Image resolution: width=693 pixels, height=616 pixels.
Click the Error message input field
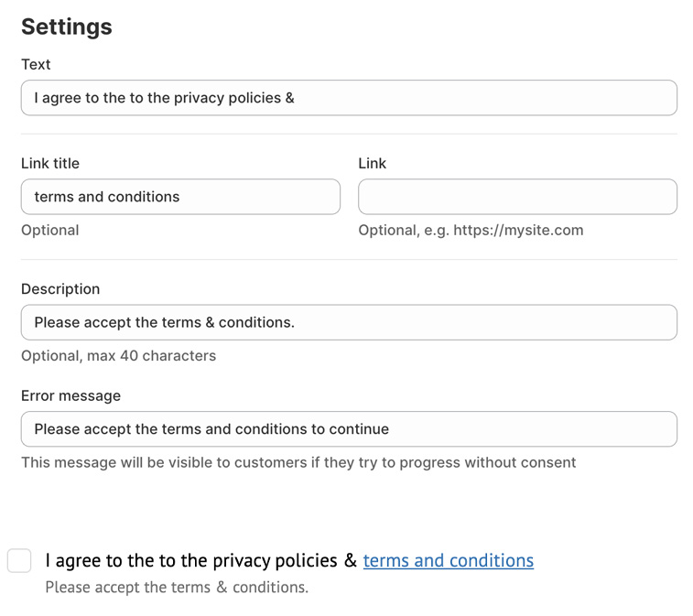pos(349,429)
